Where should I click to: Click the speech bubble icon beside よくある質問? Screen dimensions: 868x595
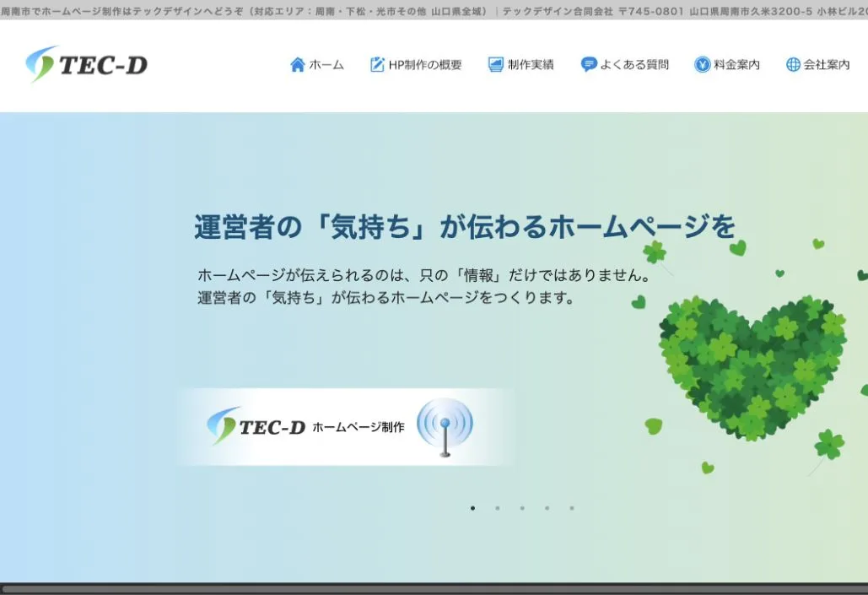[x=589, y=65]
